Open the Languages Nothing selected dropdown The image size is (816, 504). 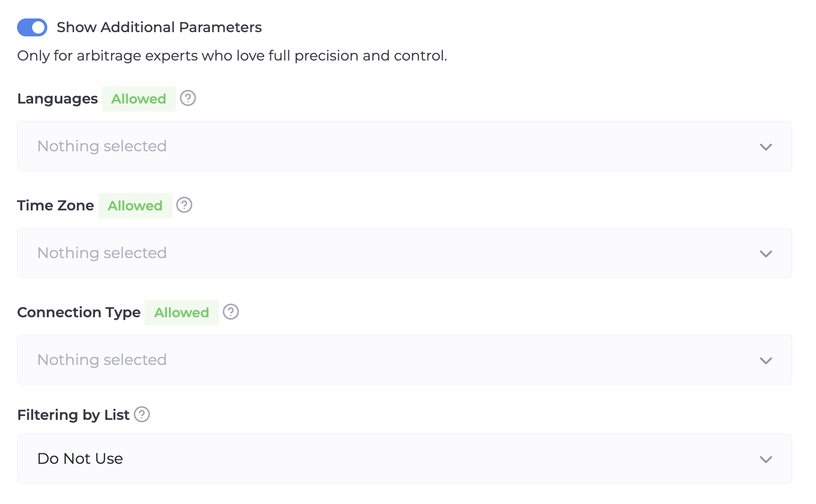pyautogui.click(x=378, y=146)
